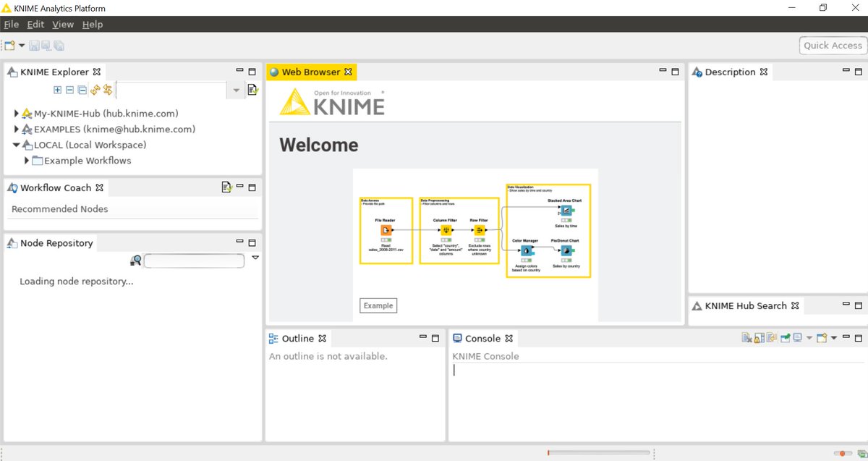Expand the Example Workflows folder

pos(27,161)
